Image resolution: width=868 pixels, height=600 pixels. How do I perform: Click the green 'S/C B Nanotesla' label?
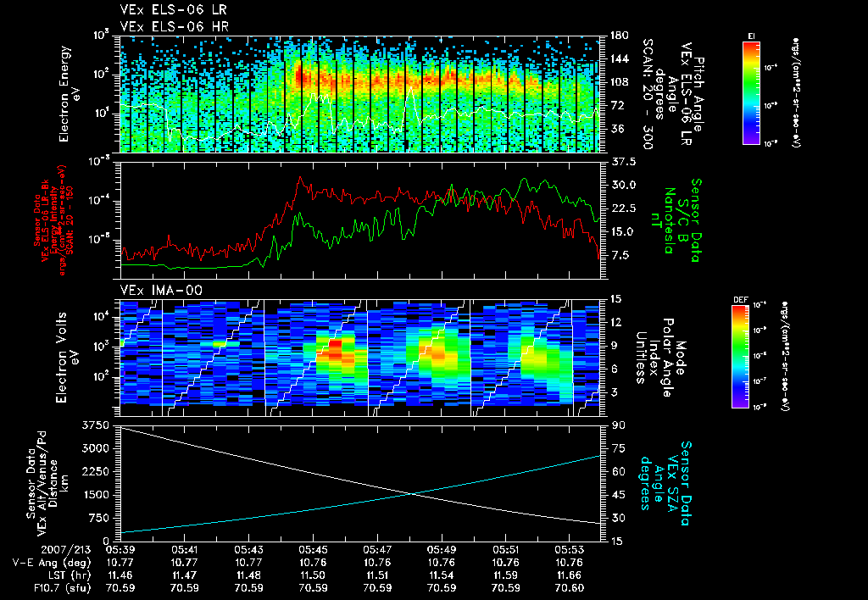click(x=676, y=219)
